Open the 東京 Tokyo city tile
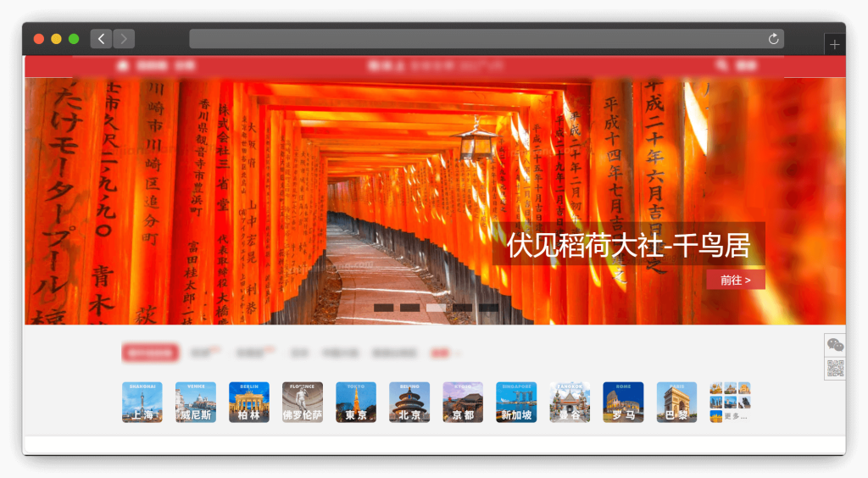 pos(356,403)
